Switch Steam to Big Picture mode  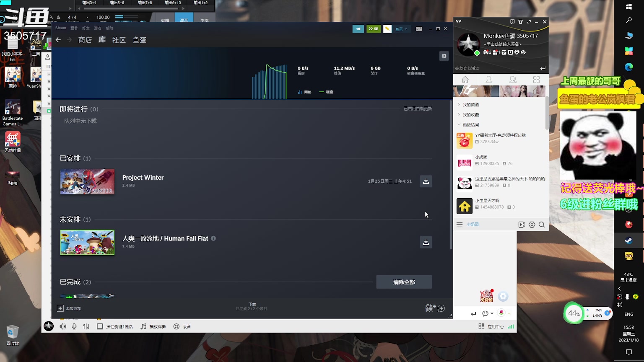[419, 29]
